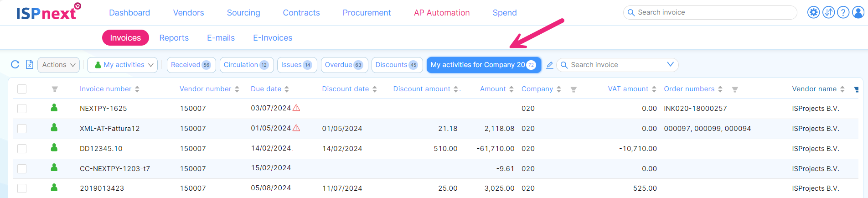Switch to the E-mails tab
868x198 pixels.
221,38
